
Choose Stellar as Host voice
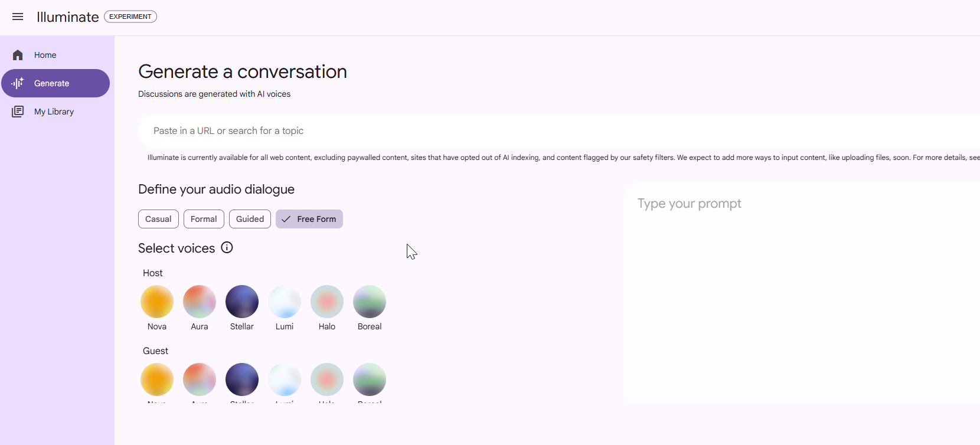(242, 302)
